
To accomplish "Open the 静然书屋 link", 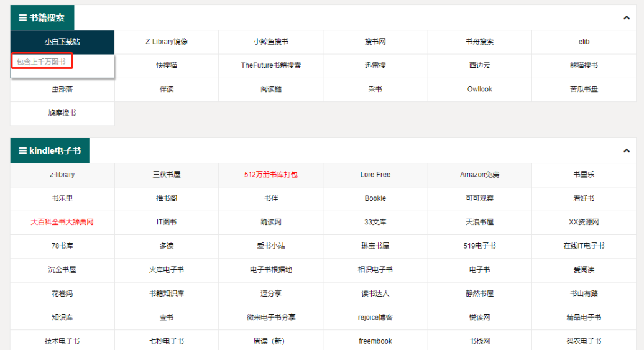I will pos(480,293).
